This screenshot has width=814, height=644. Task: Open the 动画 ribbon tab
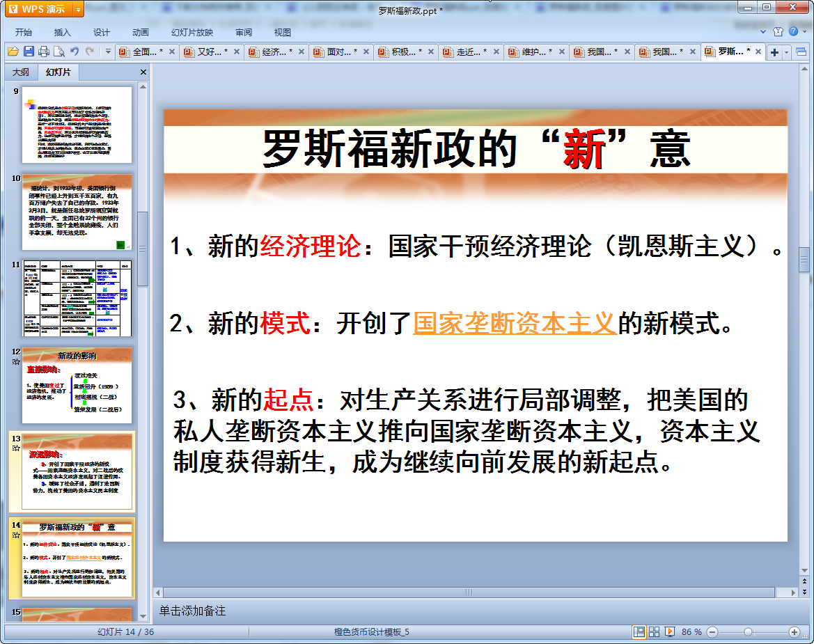(140, 32)
